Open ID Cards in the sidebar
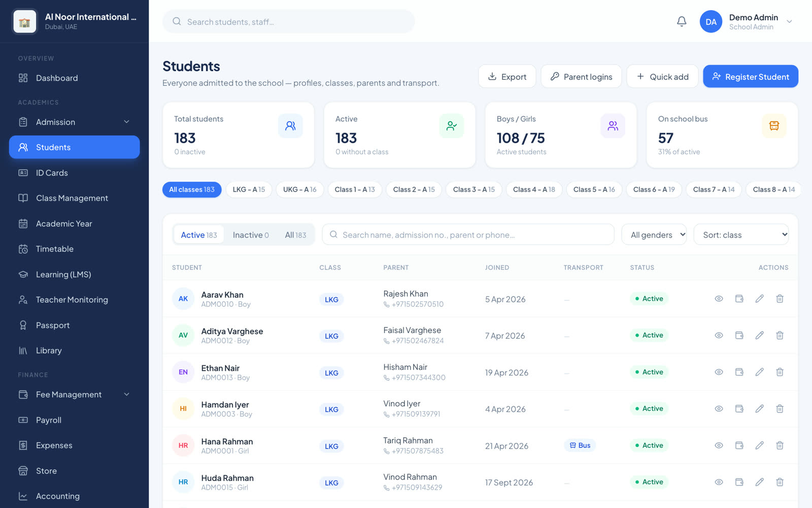Image resolution: width=812 pixels, height=508 pixels. (74, 173)
